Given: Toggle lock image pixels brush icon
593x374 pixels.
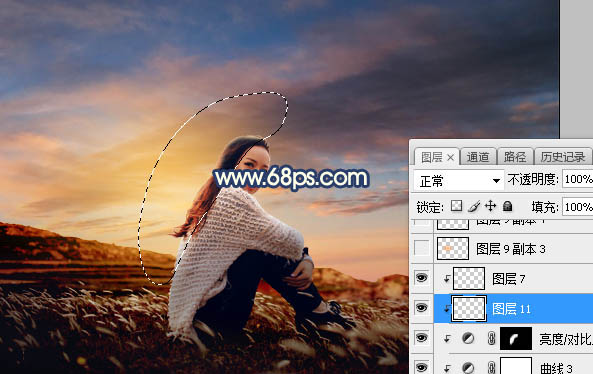Looking at the screenshot, I should click(473, 206).
